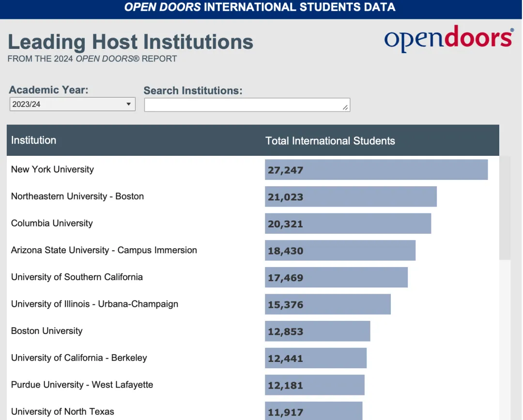Image resolution: width=523 pixels, height=420 pixels.
Task: Click the Institution column header
Action: pyautogui.click(x=34, y=140)
